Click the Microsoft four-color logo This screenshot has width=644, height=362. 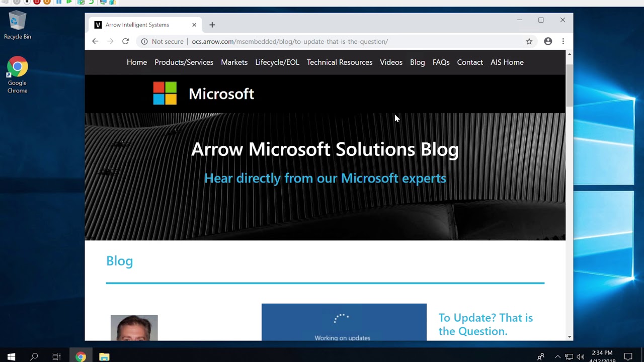coord(165,94)
